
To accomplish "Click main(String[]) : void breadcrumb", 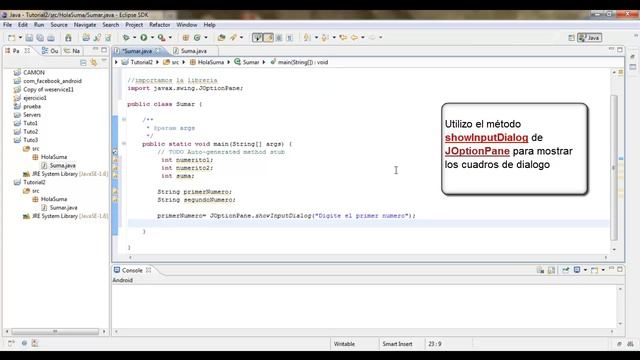I will 299,62.
